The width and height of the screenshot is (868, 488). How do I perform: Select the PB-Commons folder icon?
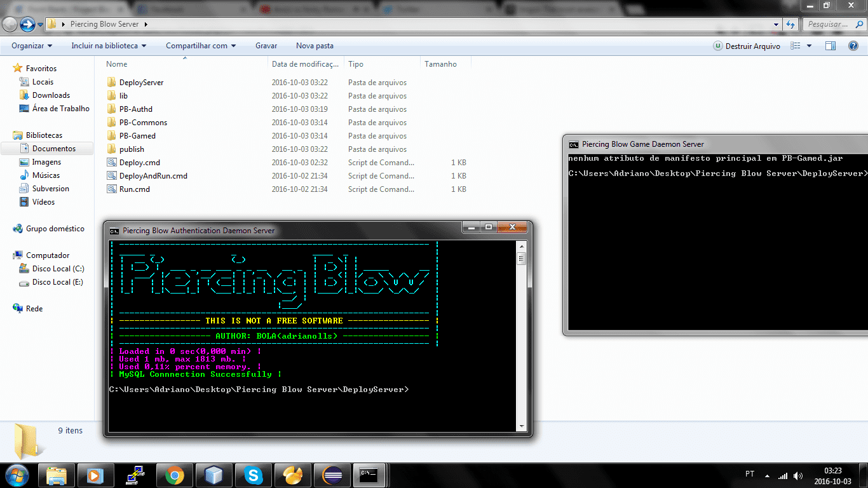tap(112, 123)
